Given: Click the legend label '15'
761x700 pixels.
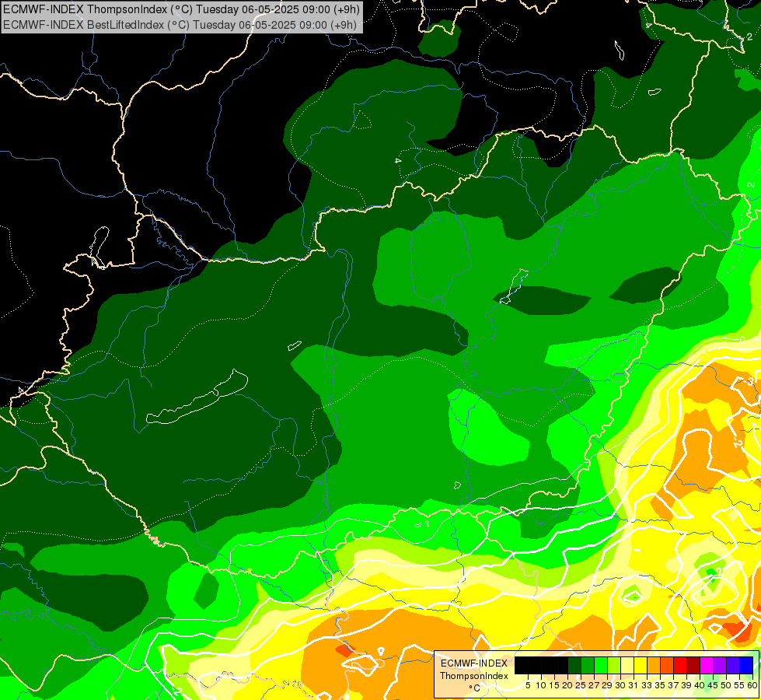Looking at the screenshot, I should point(554,685).
